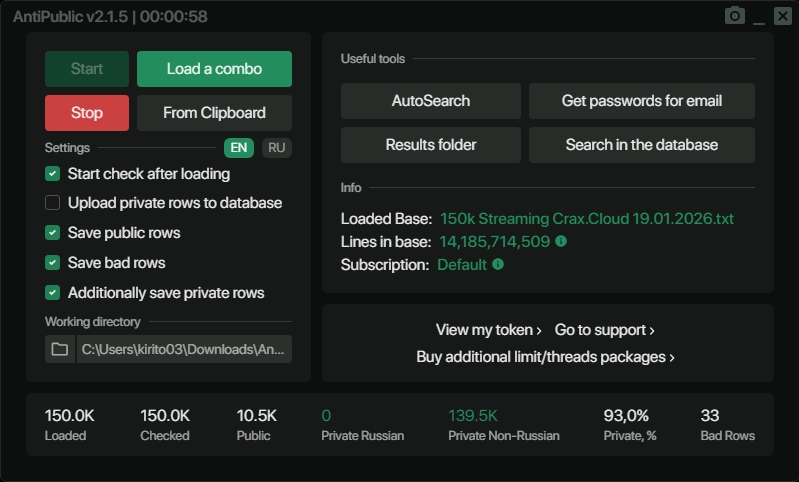
Task: Switch language to RU
Action: tap(277, 148)
